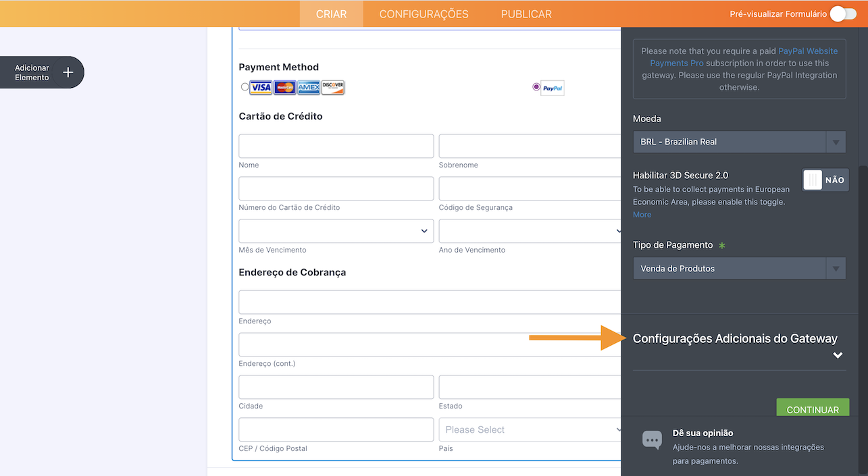Click the Cidade input field
This screenshot has width=868, height=476.
click(x=336, y=387)
